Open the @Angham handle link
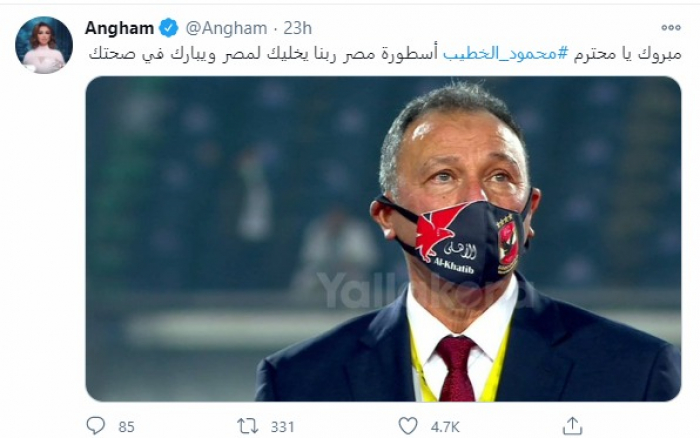The width and height of the screenshot is (700, 438). (226, 28)
